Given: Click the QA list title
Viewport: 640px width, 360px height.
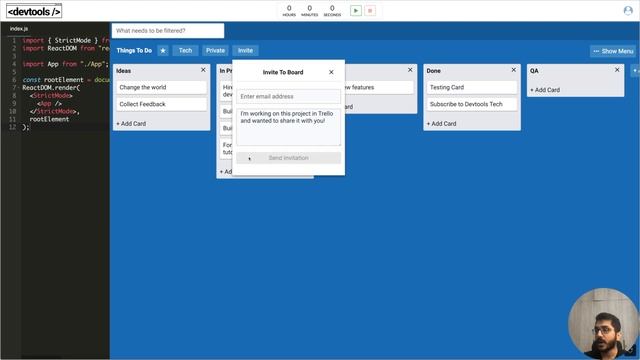Looking at the screenshot, I should [534, 71].
